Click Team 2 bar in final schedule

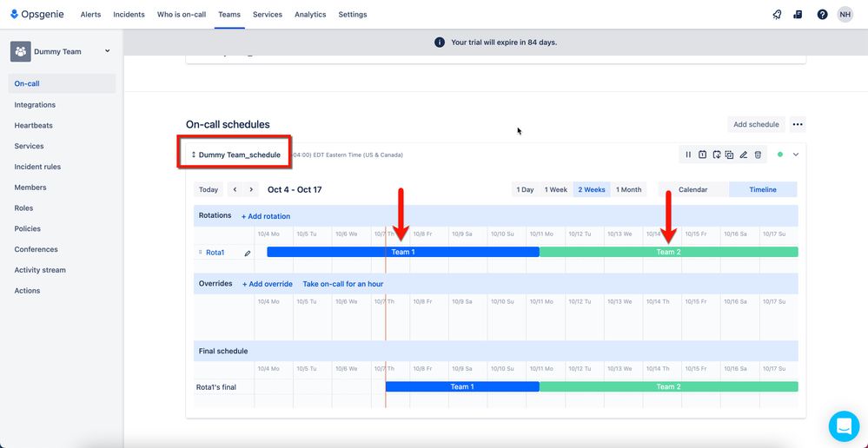coord(669,386)
